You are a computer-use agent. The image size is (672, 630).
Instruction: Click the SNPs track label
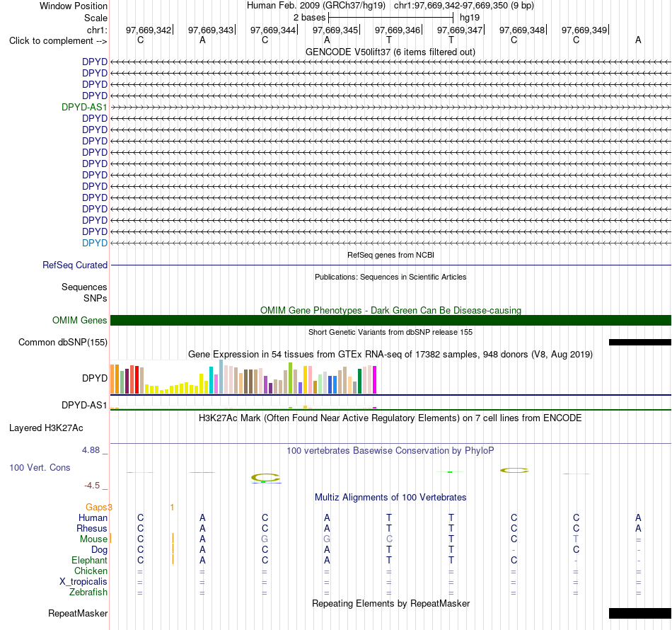(95, 298)
